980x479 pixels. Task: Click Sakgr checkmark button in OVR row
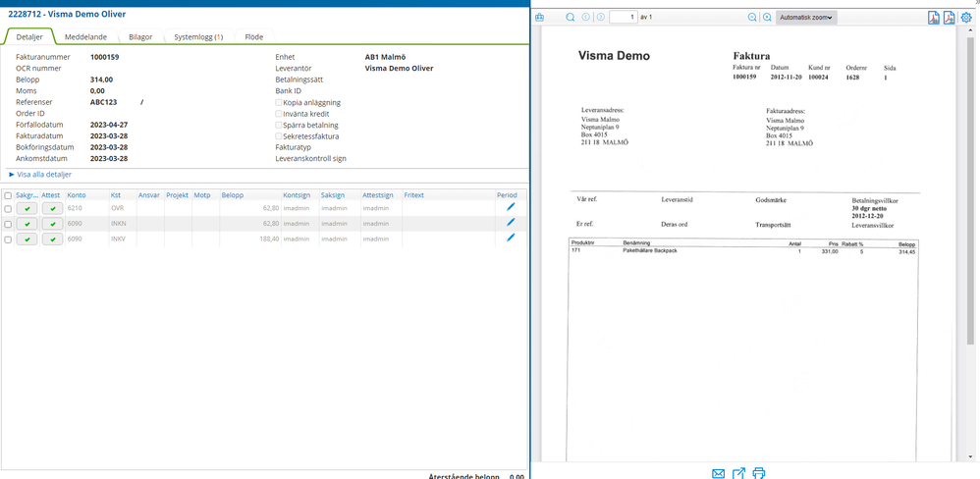click(x=27, y=207)
